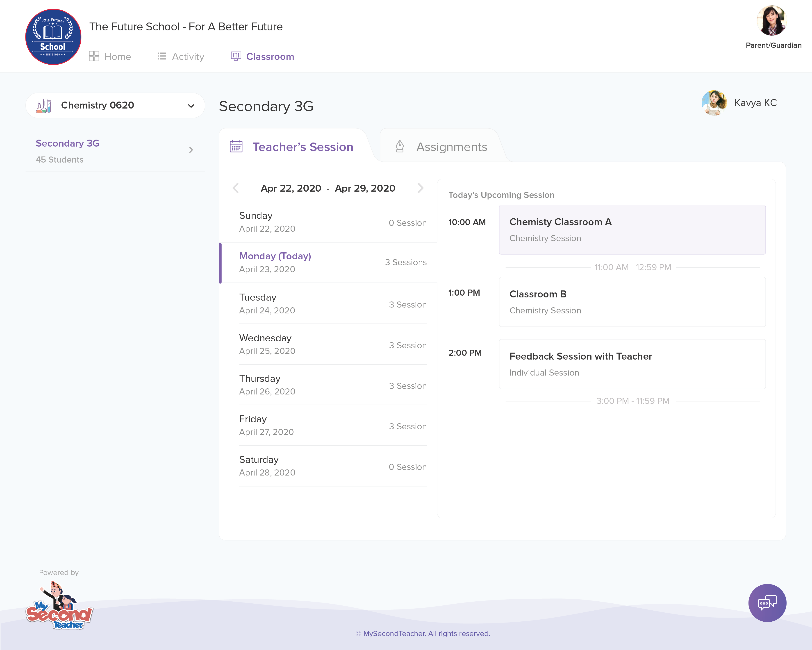Click the Chemistry 0620 subject name
Screen dimensions: 812x650
click(x=98, y=105)
